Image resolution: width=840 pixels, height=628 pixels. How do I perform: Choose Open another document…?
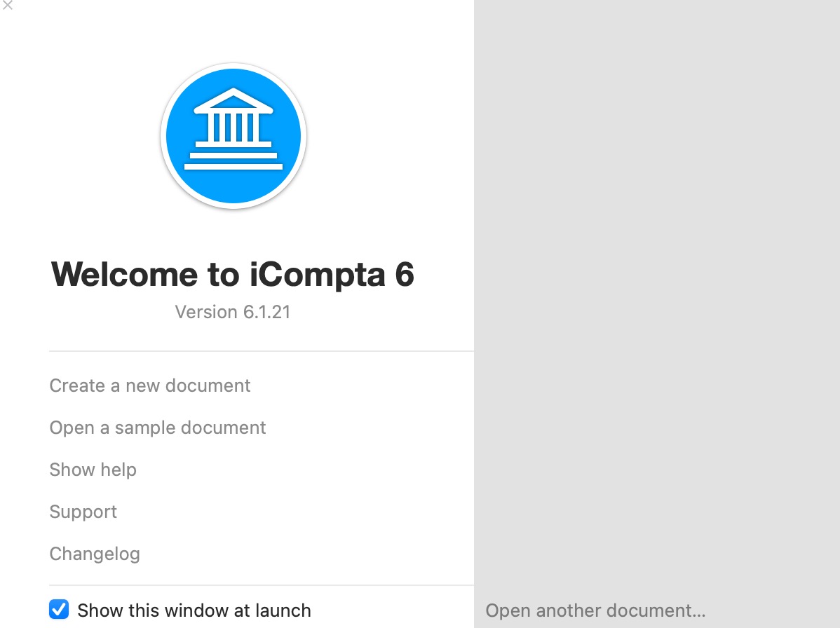point(595,610)
